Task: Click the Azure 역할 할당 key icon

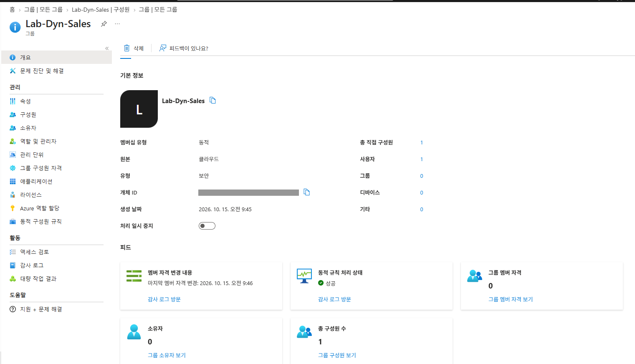Action: click(13, 208)
